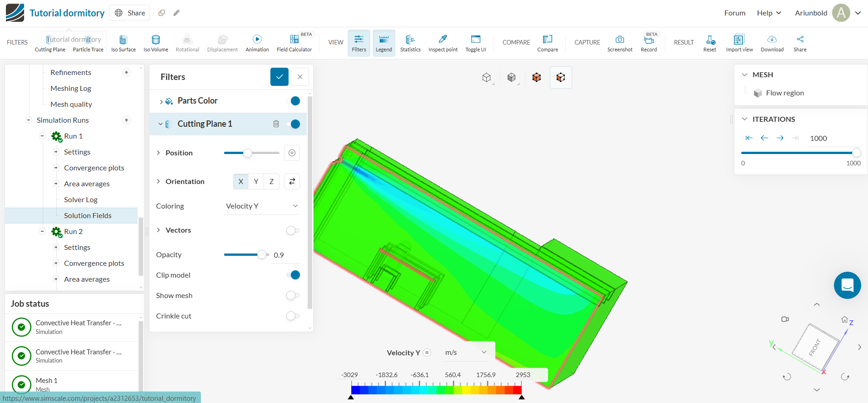The height and width of the screenshot is (403, 868).
Task: Go to the previous iteration
Action: 764,138
